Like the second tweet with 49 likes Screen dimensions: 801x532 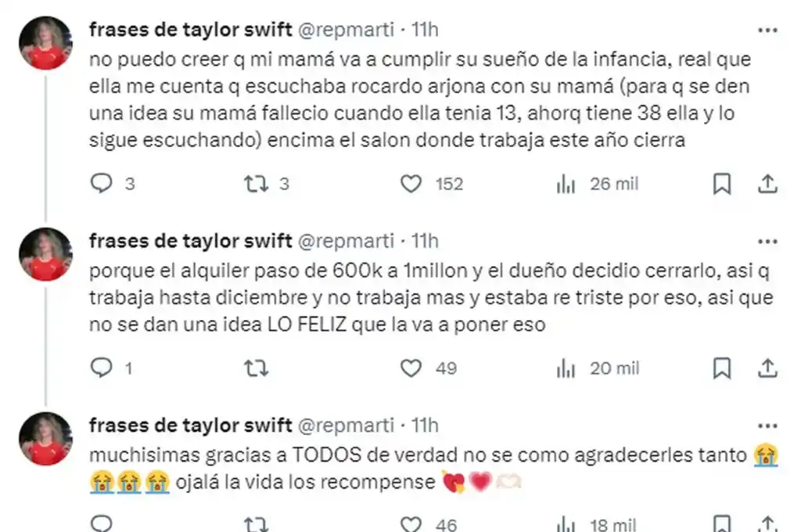pyautogui.click(x=411, y=368)
